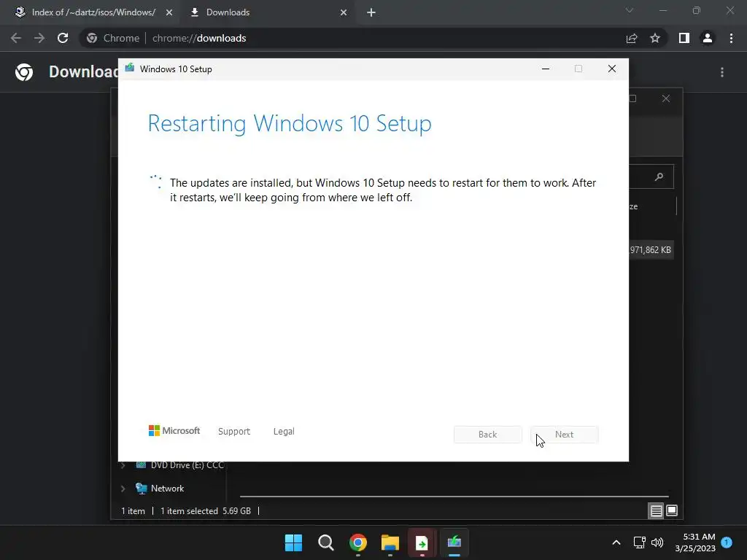The image size is (747, 560).
Task: Switch to the Downloads tab in Chrome
Action: (228, 12)
